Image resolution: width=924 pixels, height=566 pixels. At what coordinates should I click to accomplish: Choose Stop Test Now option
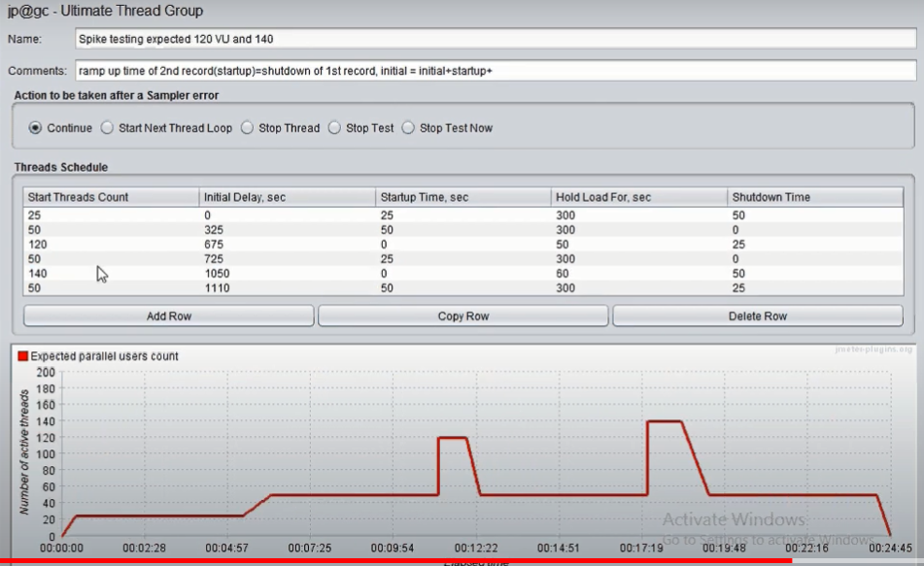point(408,128)
